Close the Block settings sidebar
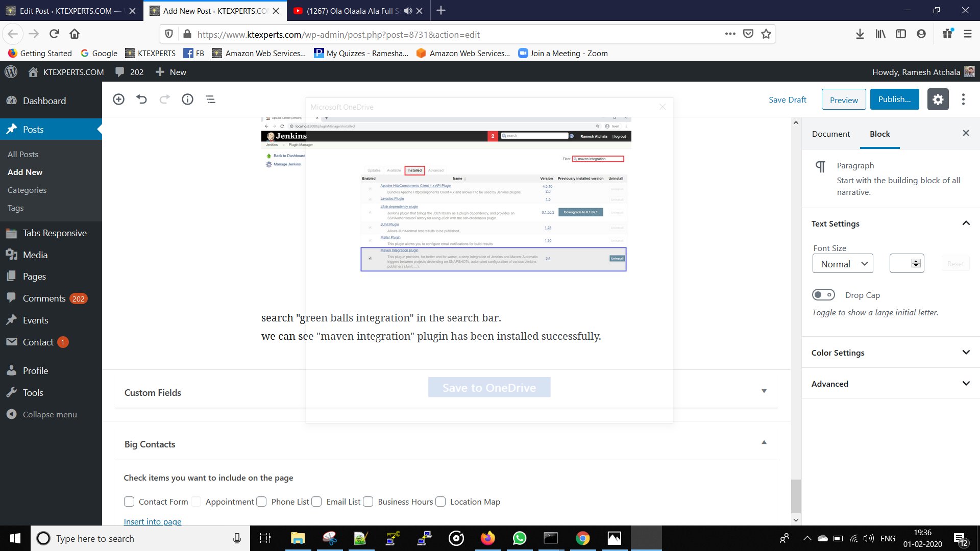 click(966, 133)
